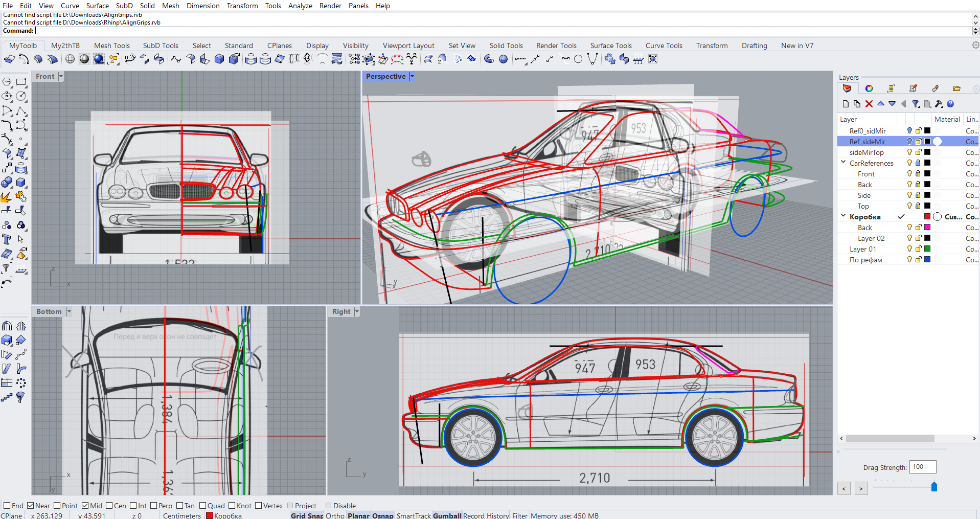Toggle visibility bulb of Ref0_sidMir layer
The height and width of the screenshot is (519, 980).
pos(909,131)
